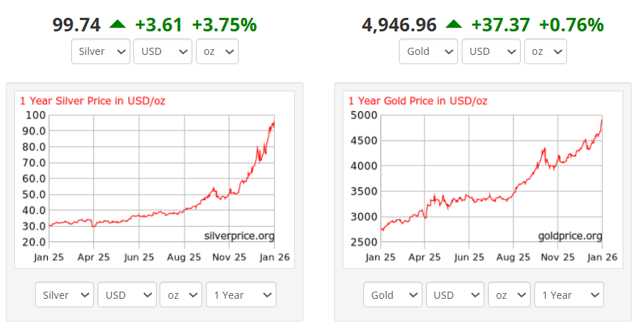Open the top Silver metal dropdown
Image resolution: width=644 pixels, height=328 pixels.
tap(101, 51)
